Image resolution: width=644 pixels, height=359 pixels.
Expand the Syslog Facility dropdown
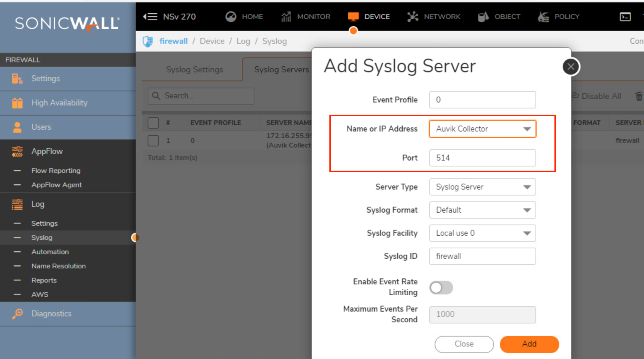point(482,233)
